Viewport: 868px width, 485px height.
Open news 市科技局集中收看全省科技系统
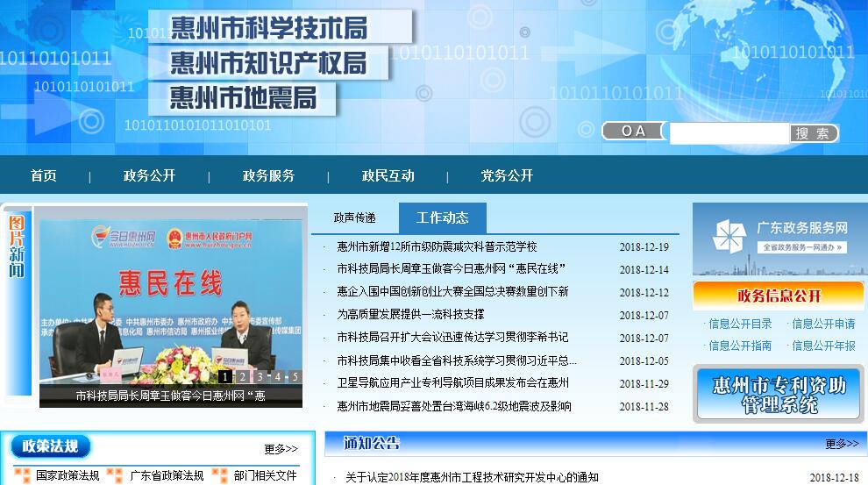[457, 361]
